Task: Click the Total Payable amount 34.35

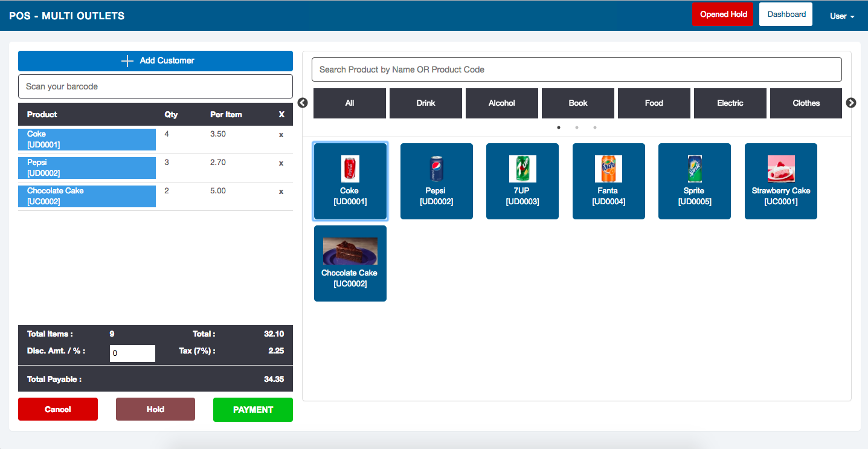Action: pos(274,380)
